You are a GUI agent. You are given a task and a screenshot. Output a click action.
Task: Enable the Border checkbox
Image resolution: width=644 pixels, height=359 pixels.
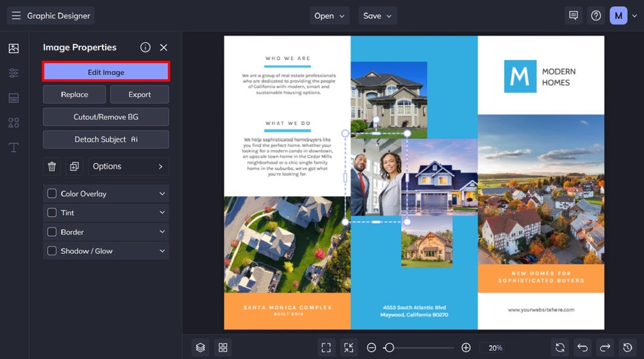tap(52, 232)
